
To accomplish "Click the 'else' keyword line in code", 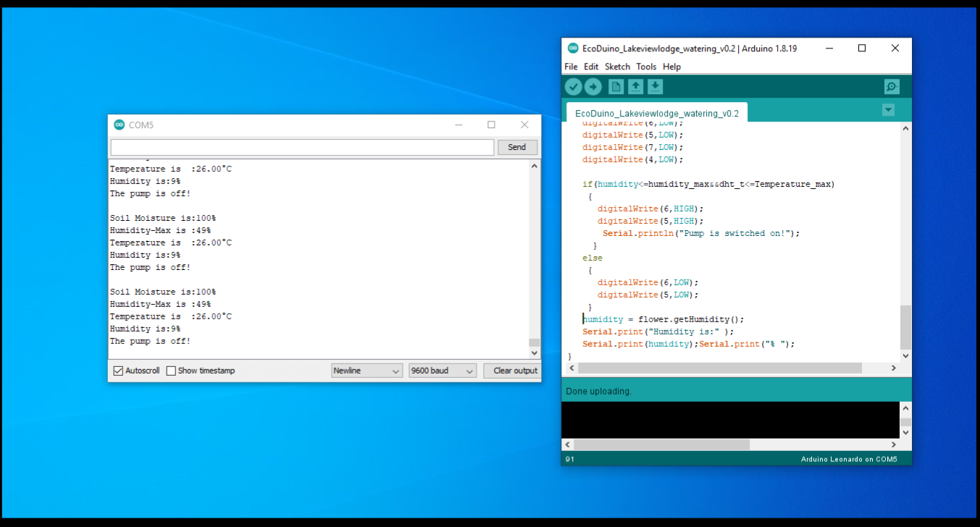I will [592, 258].
